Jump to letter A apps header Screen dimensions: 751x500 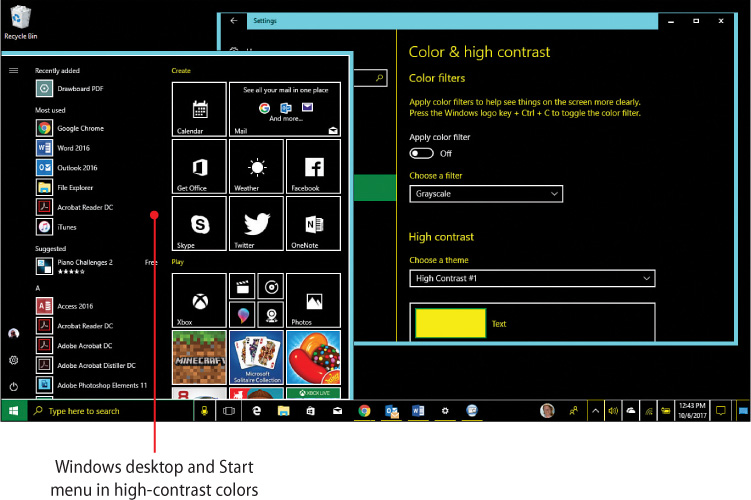(x=37, y=288)
